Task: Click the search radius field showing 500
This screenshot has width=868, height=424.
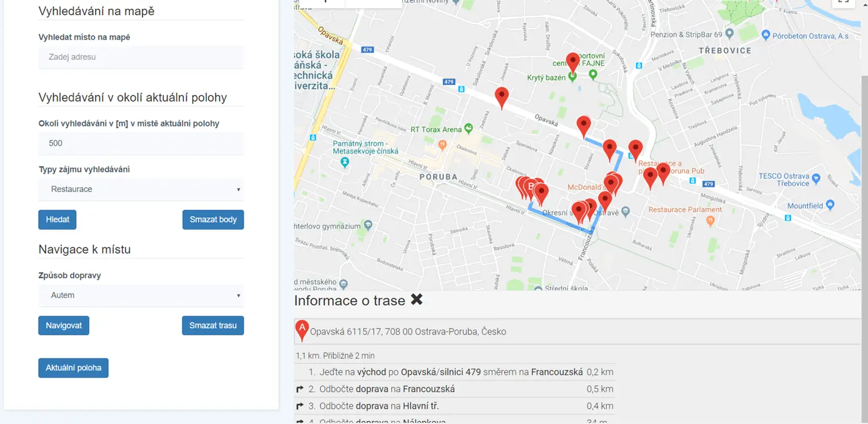Action: pyautogui.click(x=141, y=143)
